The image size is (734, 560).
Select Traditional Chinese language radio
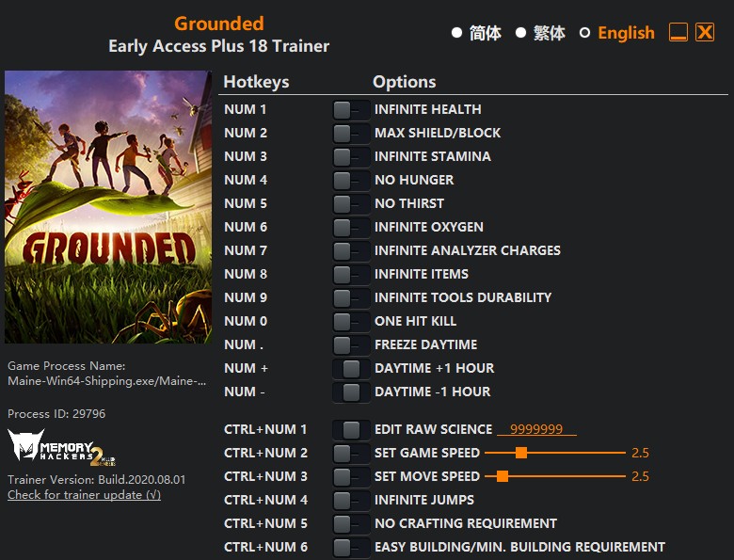click(520, 33)
